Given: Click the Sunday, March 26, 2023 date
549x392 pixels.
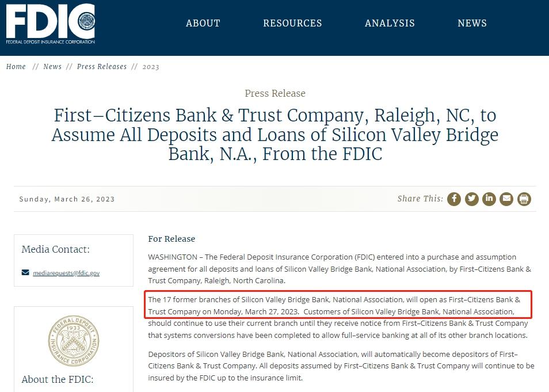Looking at the screenshot, I should (x=67, y=199).
